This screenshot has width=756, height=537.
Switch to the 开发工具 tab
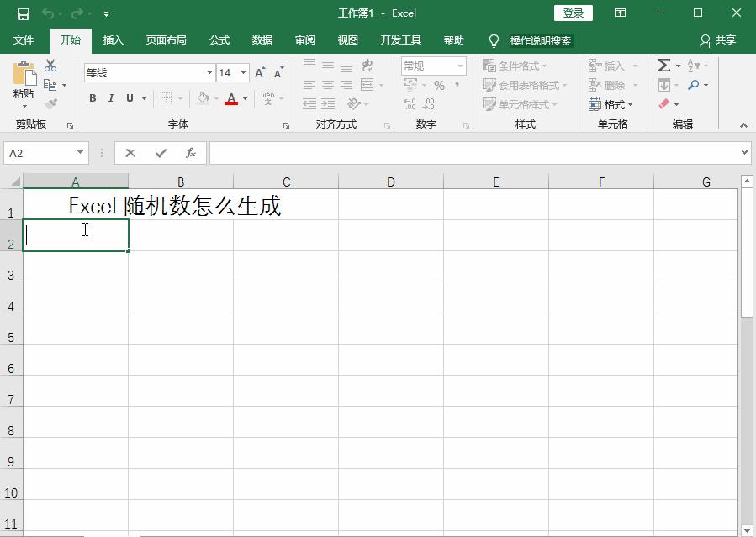(401, 40)
